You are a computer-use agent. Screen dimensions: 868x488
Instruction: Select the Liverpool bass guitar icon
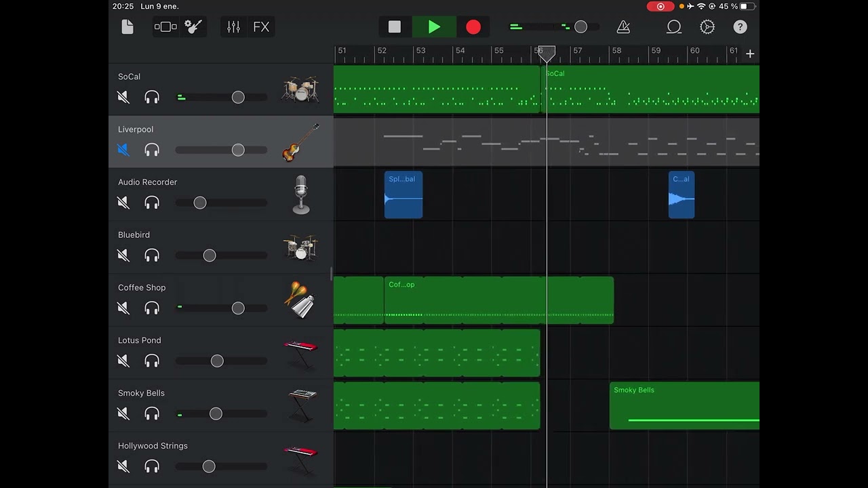[x=300, y=142]
